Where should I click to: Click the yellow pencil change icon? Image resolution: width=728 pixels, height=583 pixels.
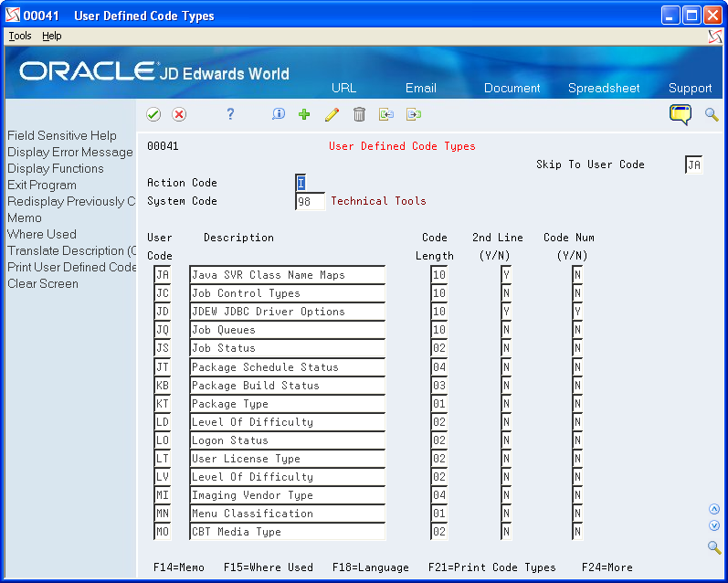click(332, 114)
